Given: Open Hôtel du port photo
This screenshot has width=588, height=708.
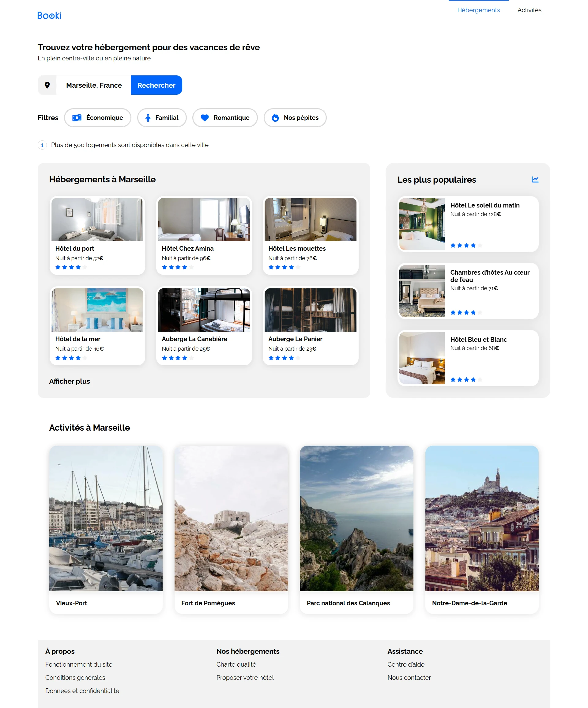Looking at the screenshot, I should pyautogui.click(x=97, y=219).
